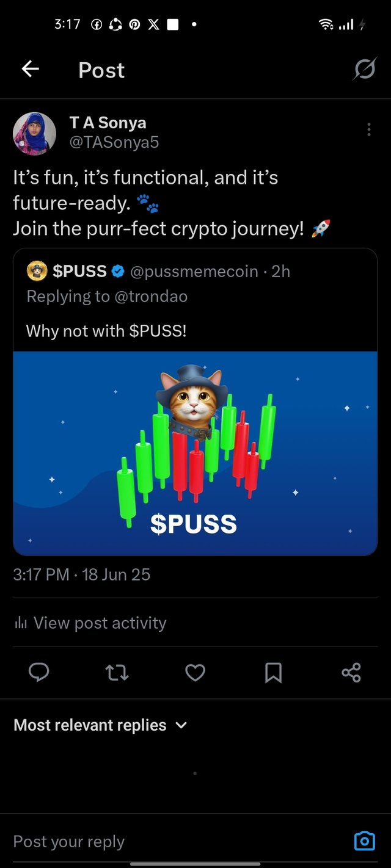Open the quoted $PUSS post
391x868 pixels.
195,402
